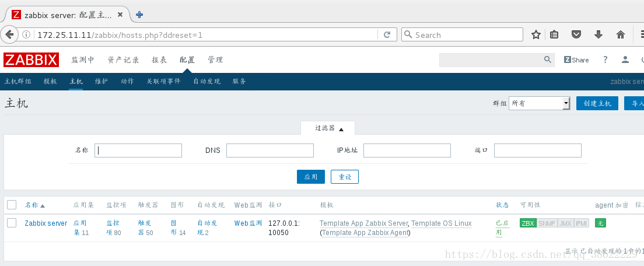Focus the IP地址 filter input
Screen dimensions: 644x266
point(407,150)
